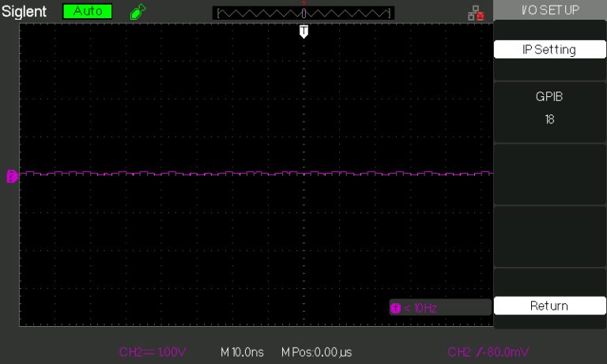Click the empty third softkey menu slot
607x364 pixels.
549,174
